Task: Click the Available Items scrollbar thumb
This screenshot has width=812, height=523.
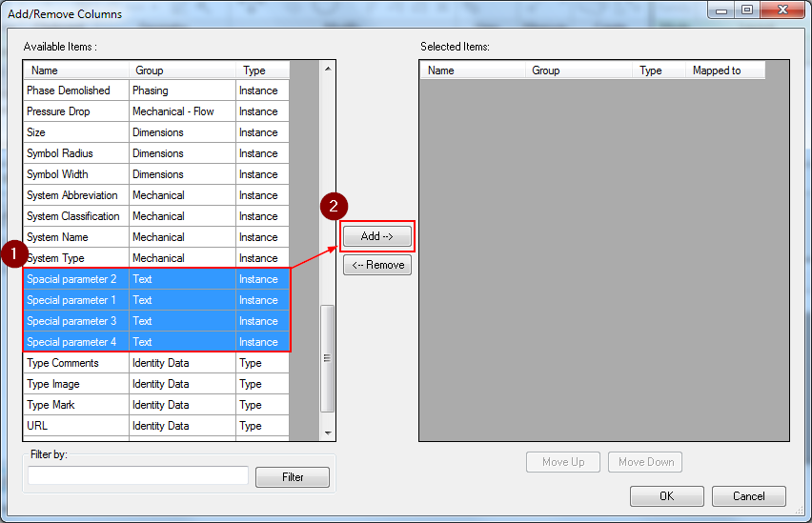Action: [x=327, y=358]
